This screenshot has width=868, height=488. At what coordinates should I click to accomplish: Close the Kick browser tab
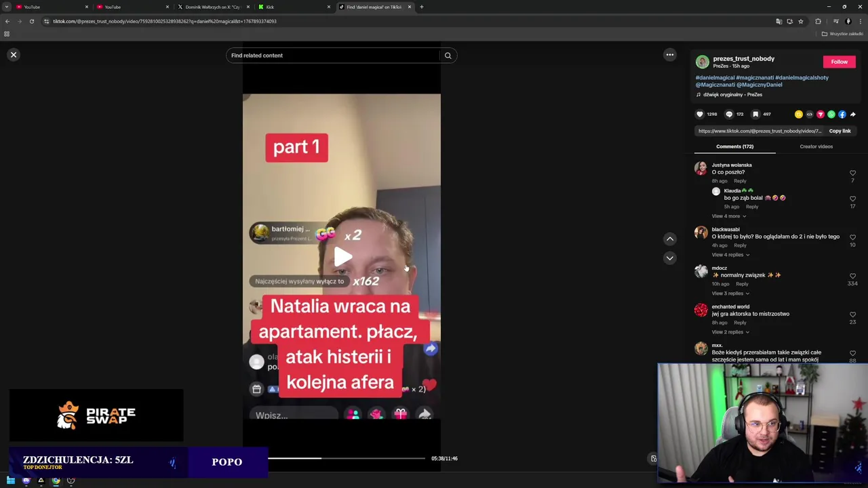[329, 7]
